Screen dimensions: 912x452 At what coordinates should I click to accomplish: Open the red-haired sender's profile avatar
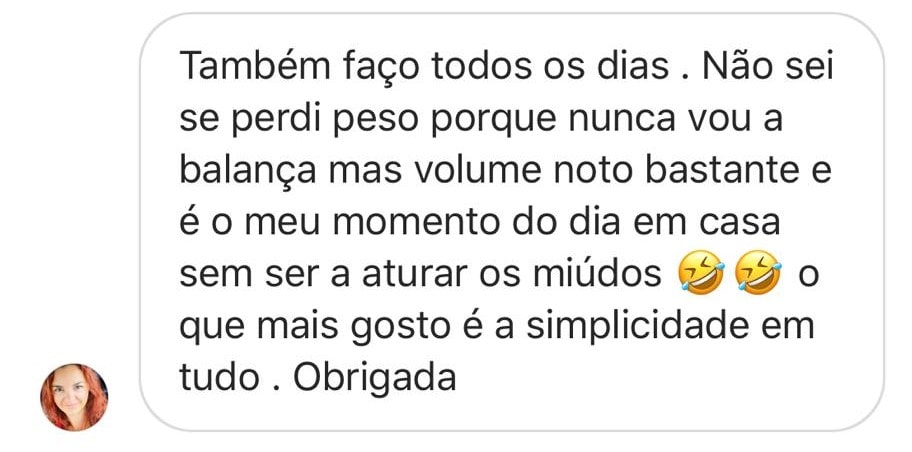coord(74,398)
